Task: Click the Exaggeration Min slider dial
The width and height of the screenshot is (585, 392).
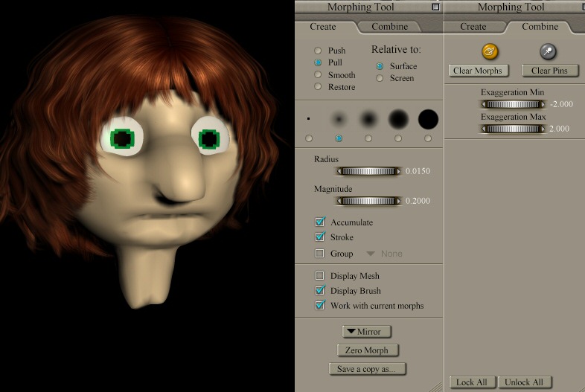Action: 513,104
